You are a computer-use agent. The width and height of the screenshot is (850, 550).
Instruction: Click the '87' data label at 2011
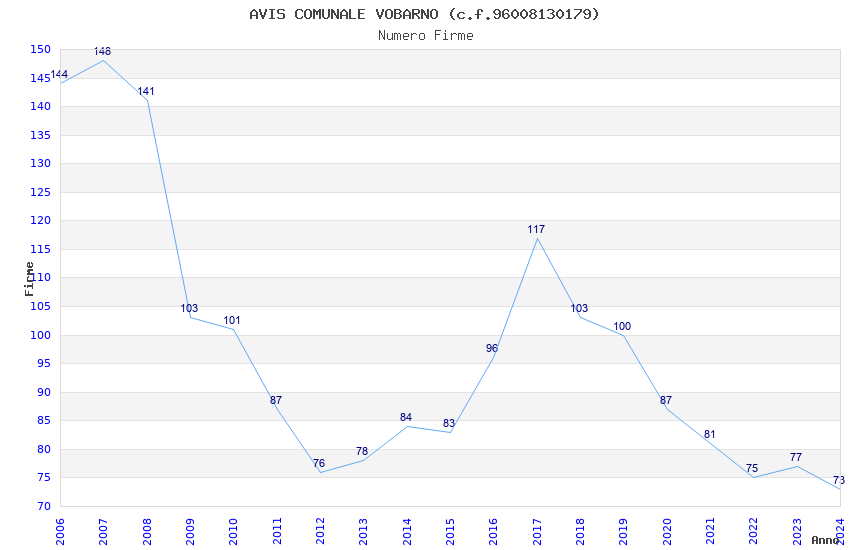276,400
